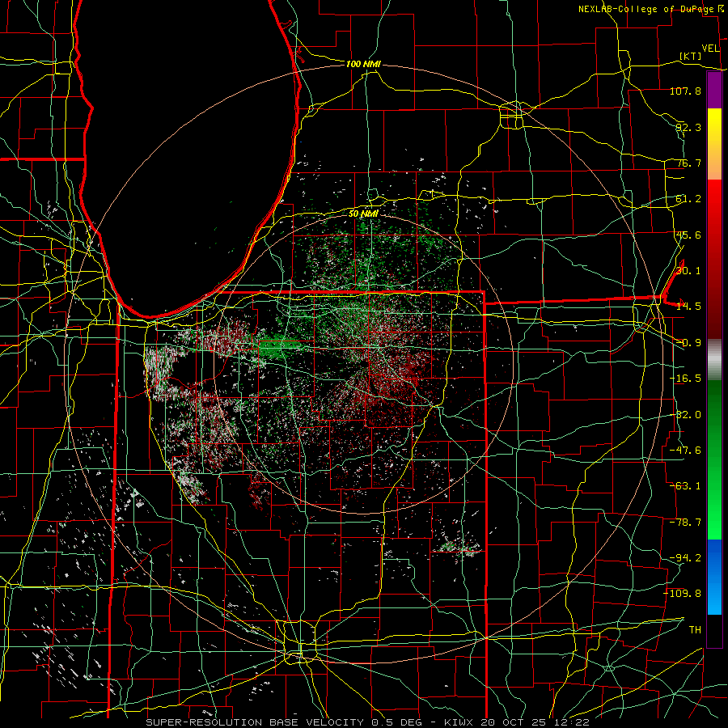Image resolution: width=728 pixels, height=728 pixels.
Task: Click the -47.6 scale value
Action: point(685,451)
